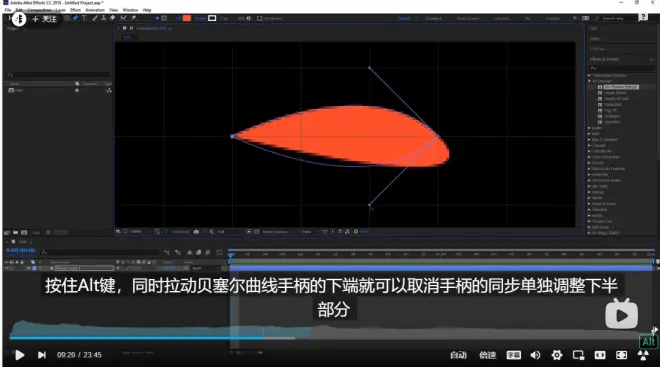Viewport: 660px width, 367px height.
Task: Toggle wide-screen player mode icon
Action: (600, 355)
